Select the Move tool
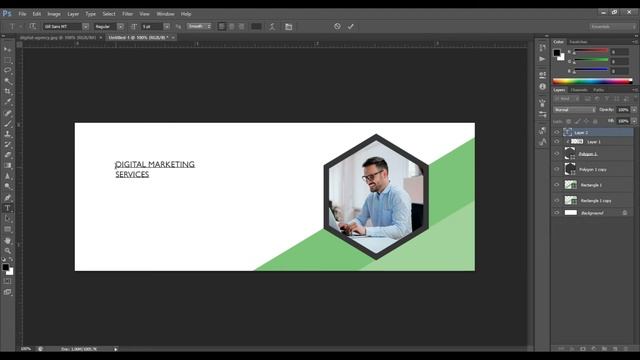Screen dimensions: 640x360 click(x=7, y=49)
